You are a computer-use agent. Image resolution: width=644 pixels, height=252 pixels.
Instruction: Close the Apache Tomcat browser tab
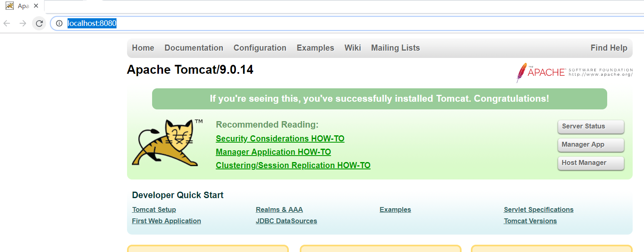[36, 6]
